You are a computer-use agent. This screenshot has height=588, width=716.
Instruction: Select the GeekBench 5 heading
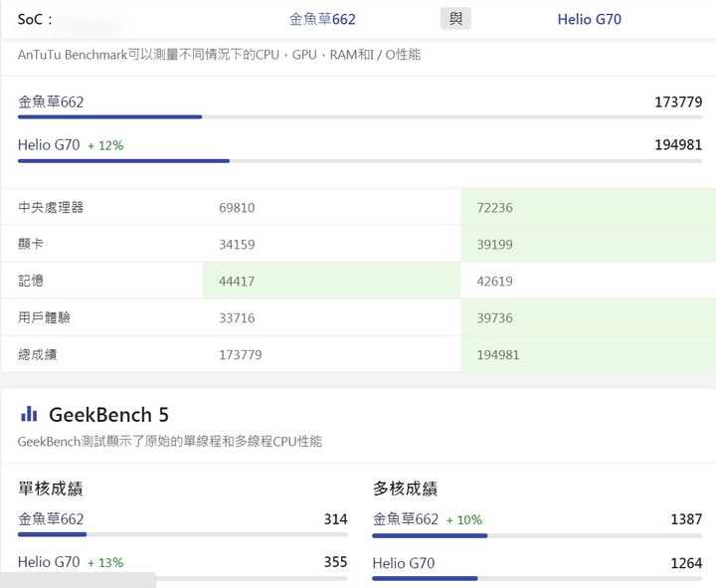pos(108,415)
